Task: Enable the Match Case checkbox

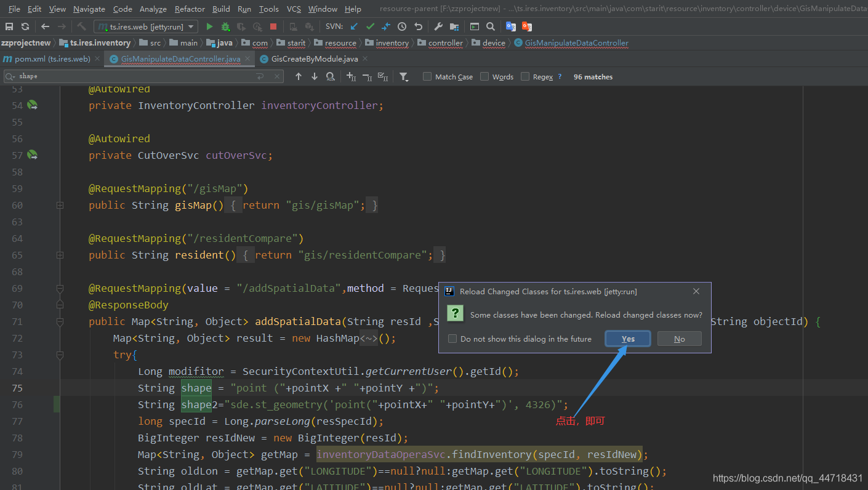Action: point(427,77)
